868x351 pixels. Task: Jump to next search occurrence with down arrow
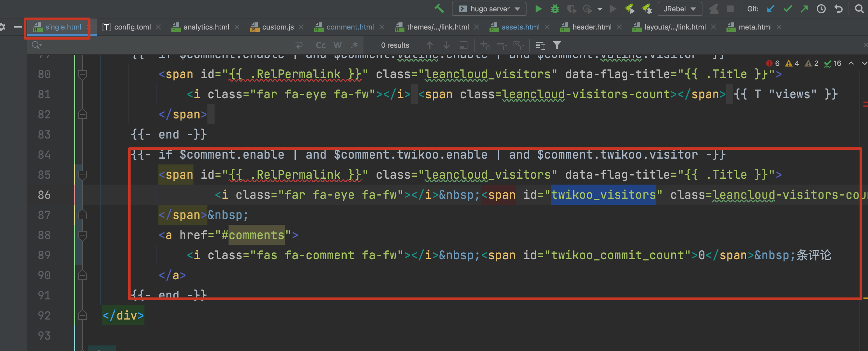coord(446,45)
